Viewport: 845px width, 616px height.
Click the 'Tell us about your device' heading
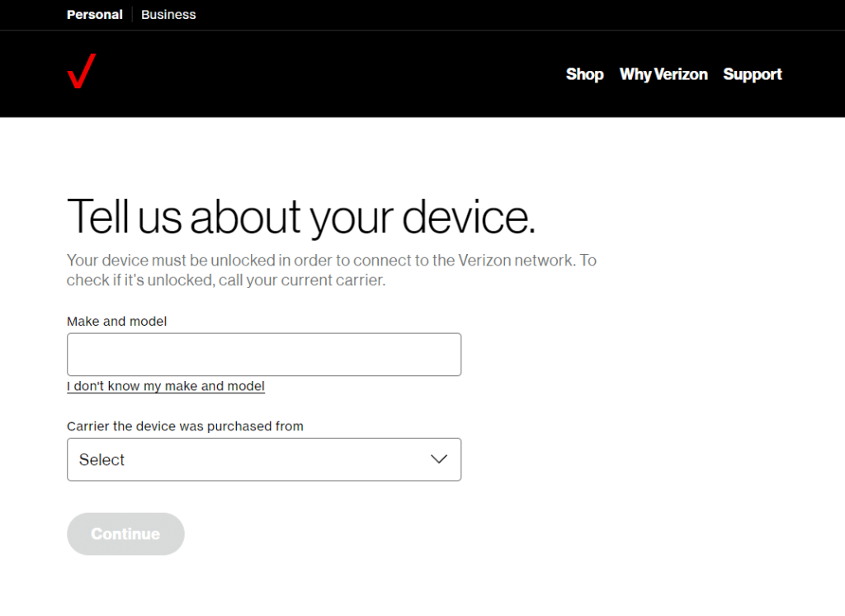coord(300,217)
